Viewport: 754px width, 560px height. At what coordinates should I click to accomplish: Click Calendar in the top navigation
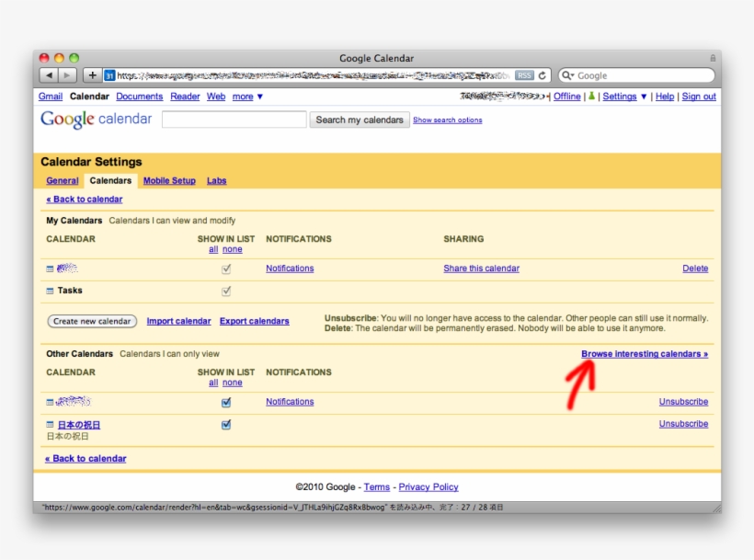coord(89,97)
